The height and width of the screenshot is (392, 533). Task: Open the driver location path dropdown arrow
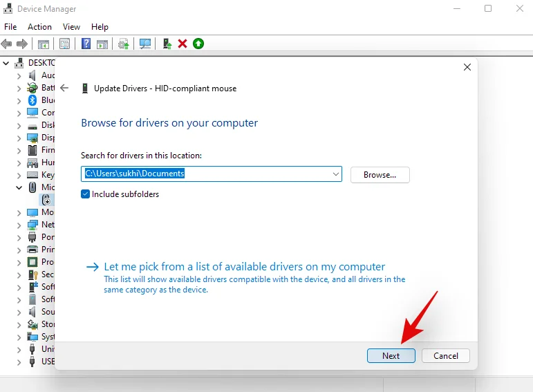pos(336,174)
